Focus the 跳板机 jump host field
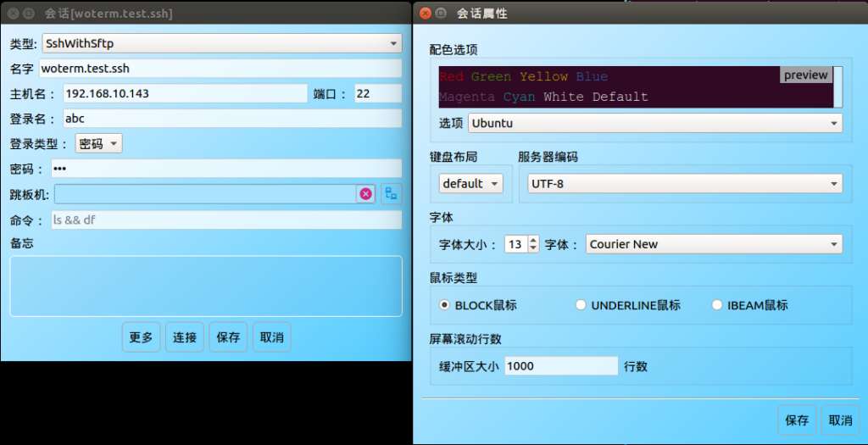 point(205,194)
